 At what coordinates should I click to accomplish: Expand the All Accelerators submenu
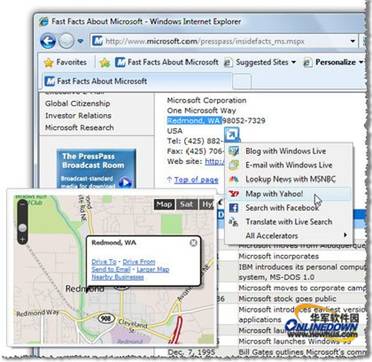[345, 235]
